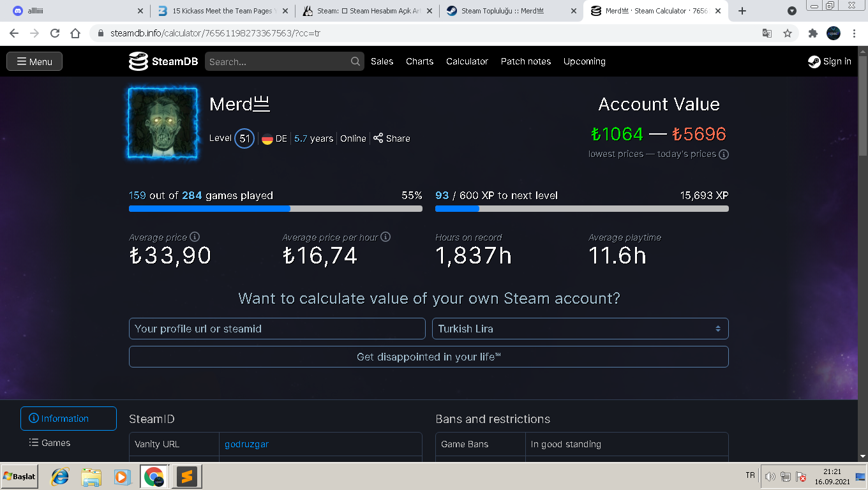The image size is (868, 490).
Task: Bookmark this page with the star icon
Action: (788, 33)
